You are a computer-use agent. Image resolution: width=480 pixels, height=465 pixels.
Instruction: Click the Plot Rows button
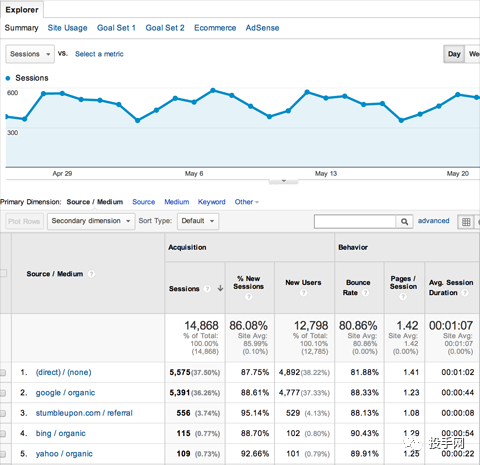(x=24, y=221)
